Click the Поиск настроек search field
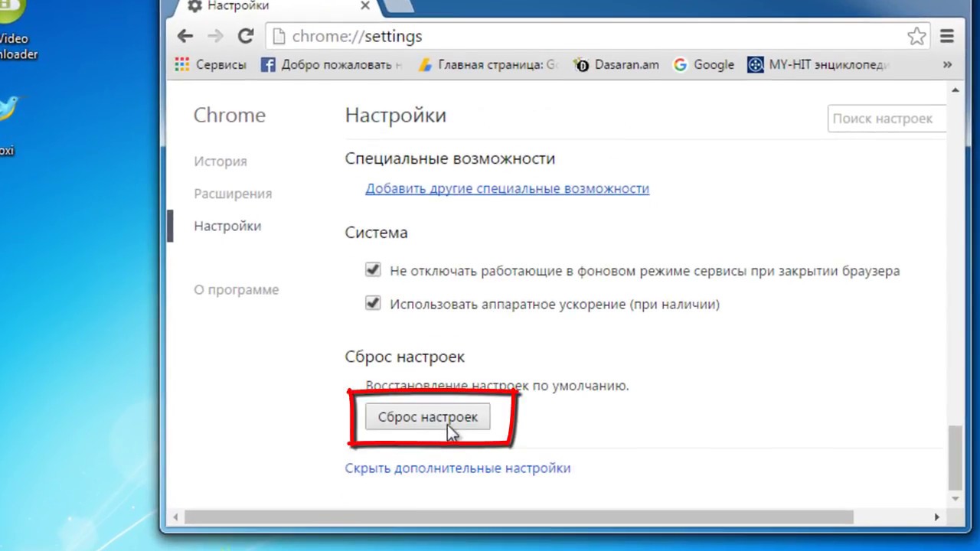The image size is (980, 551). pyautogui.click(x=887, y=119)
